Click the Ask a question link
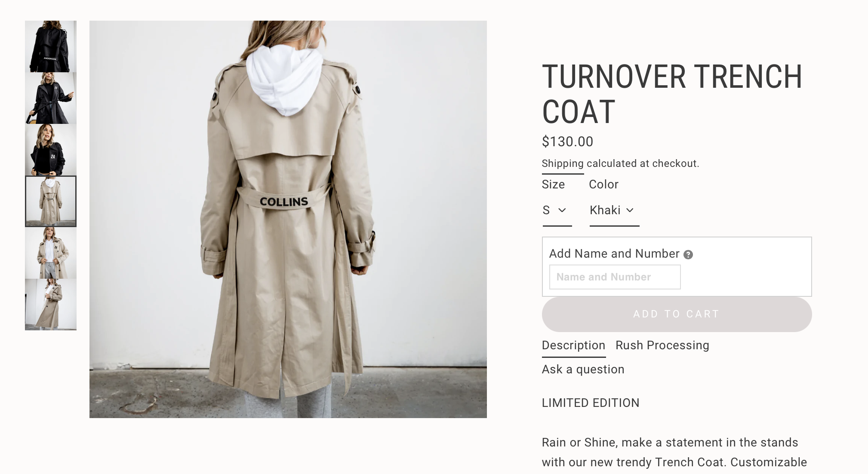 [583, 369]
